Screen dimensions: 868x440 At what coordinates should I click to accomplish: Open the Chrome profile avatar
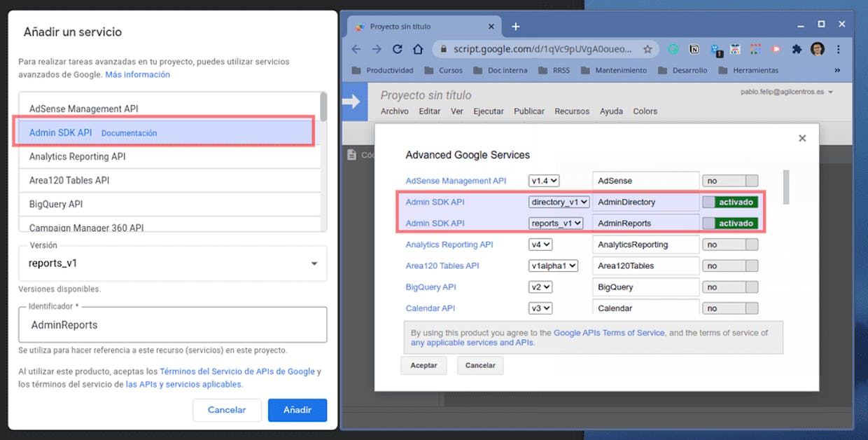pos(818,49)
